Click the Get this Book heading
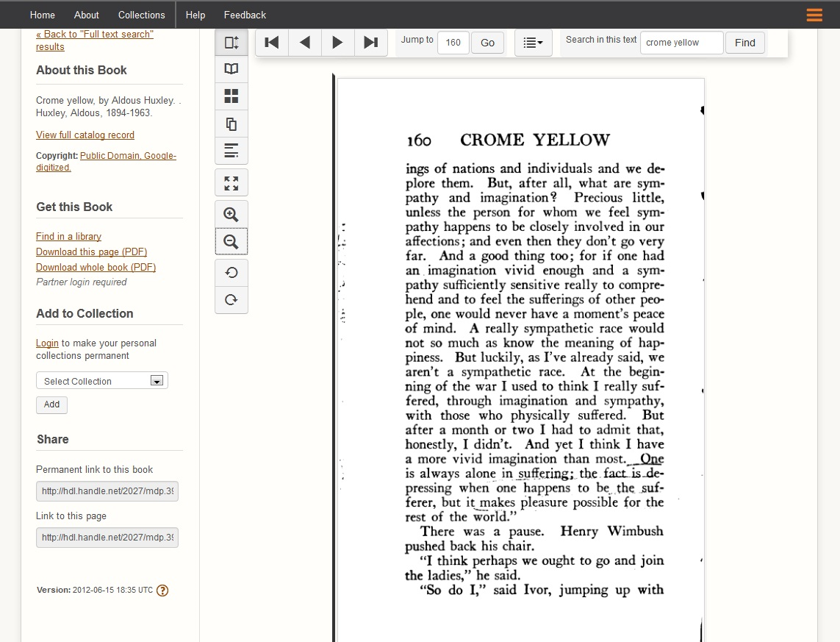The height and width of the screenshot is (642, 840). coord(74,207)
